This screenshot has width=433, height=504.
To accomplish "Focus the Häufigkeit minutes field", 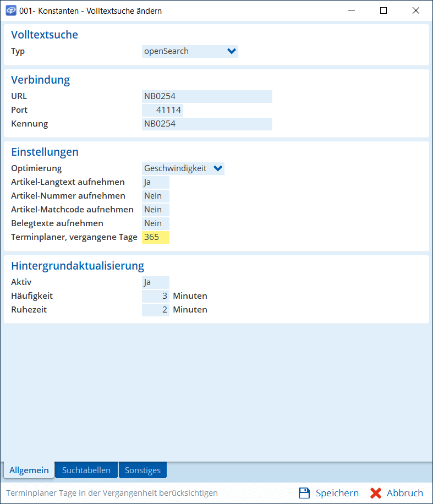I will point(155,296).
